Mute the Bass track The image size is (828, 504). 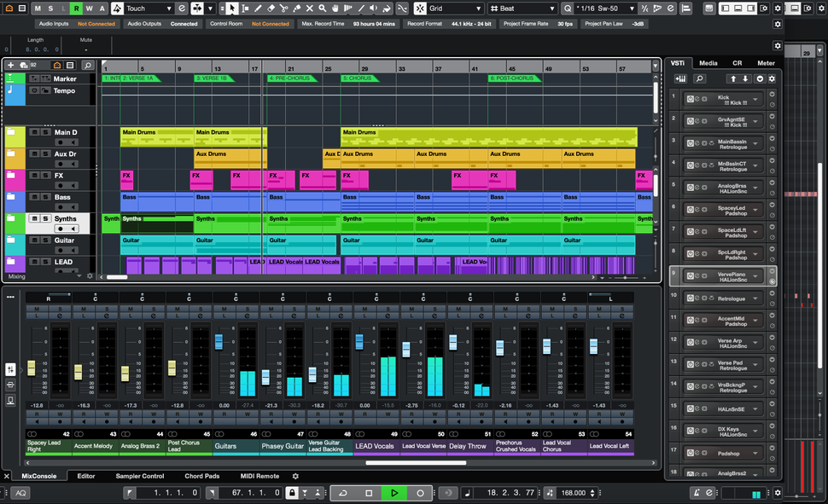[x=34, y=197]
